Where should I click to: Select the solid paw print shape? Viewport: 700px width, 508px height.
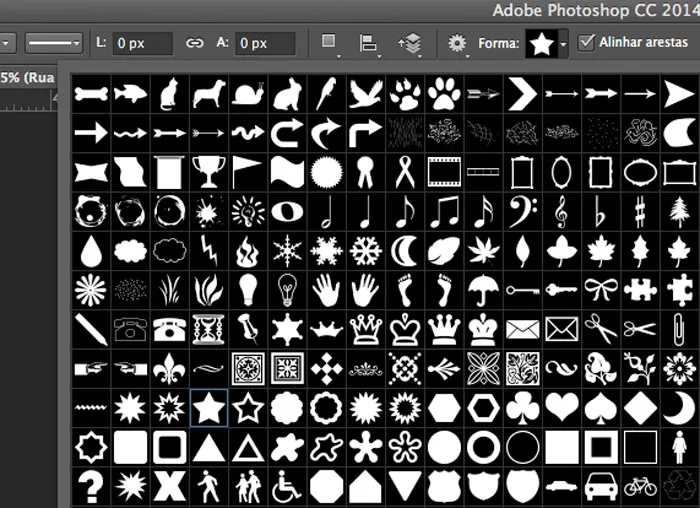tap(444, 94)
